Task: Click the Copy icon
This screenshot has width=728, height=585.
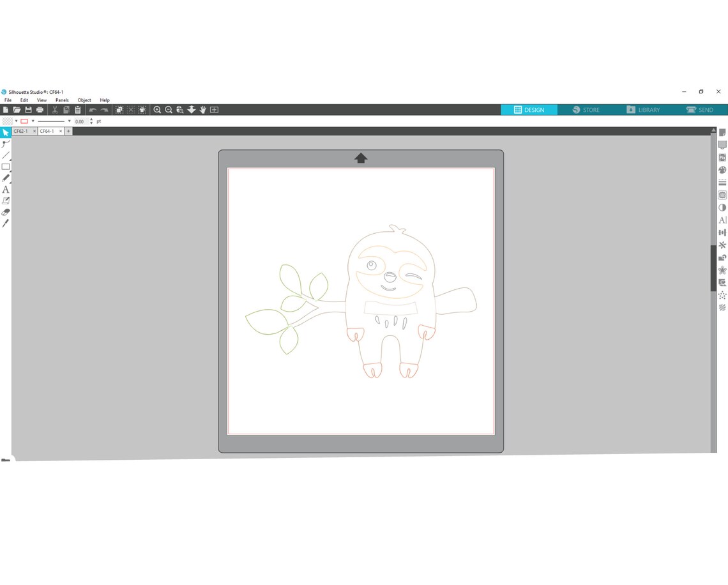Action: point(66,110)
